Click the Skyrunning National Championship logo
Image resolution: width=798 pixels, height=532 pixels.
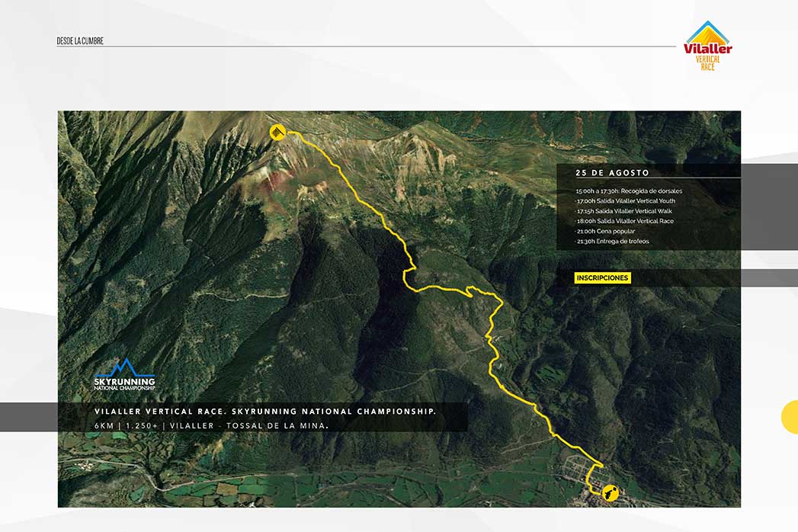point(124,374)
